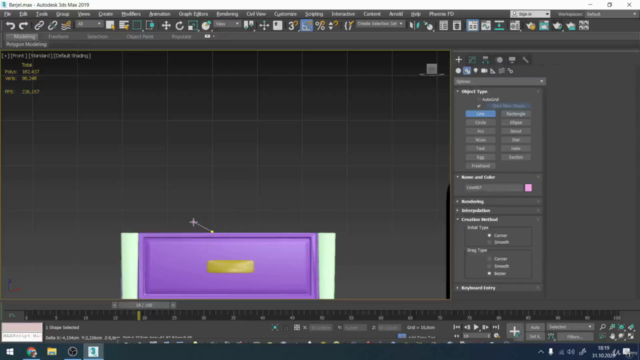Switch to Modify command panel tab
This screenshot has height=360, width=640.
(472, 60)
